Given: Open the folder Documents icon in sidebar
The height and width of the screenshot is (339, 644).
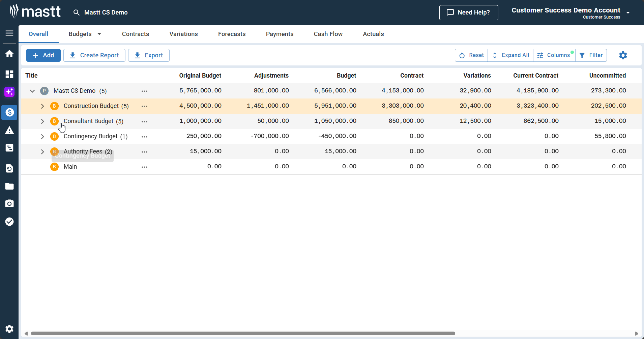Looking at the screenshot, I should [9, 186].
